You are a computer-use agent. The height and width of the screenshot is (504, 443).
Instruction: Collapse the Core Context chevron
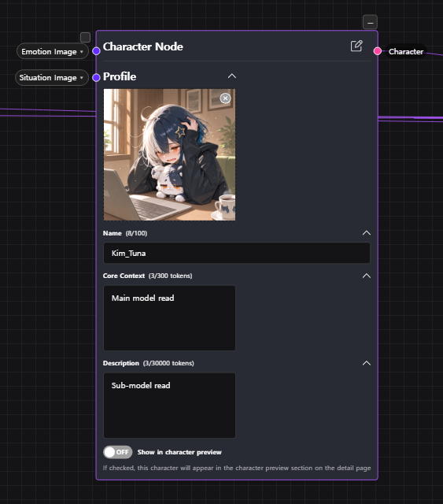coord(367,276)
